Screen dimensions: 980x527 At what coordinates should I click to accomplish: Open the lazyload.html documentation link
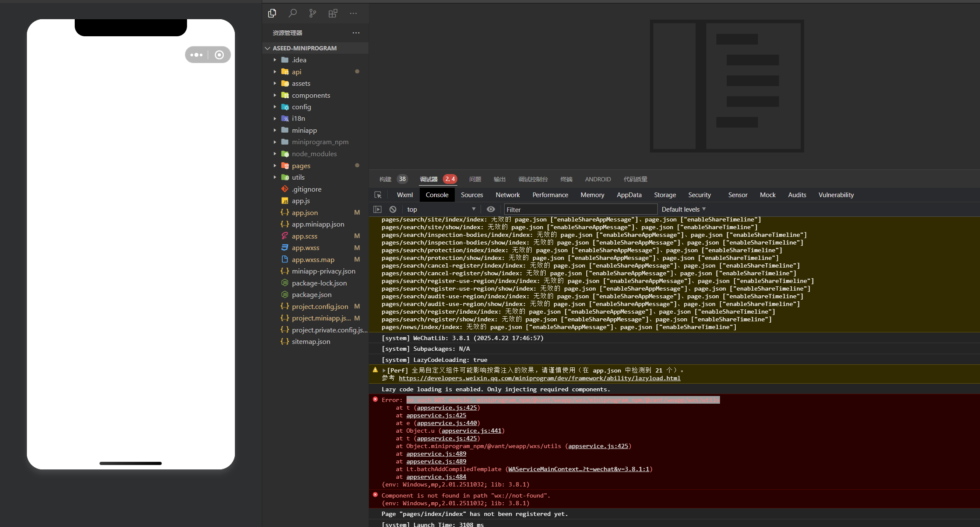point(539,379)
